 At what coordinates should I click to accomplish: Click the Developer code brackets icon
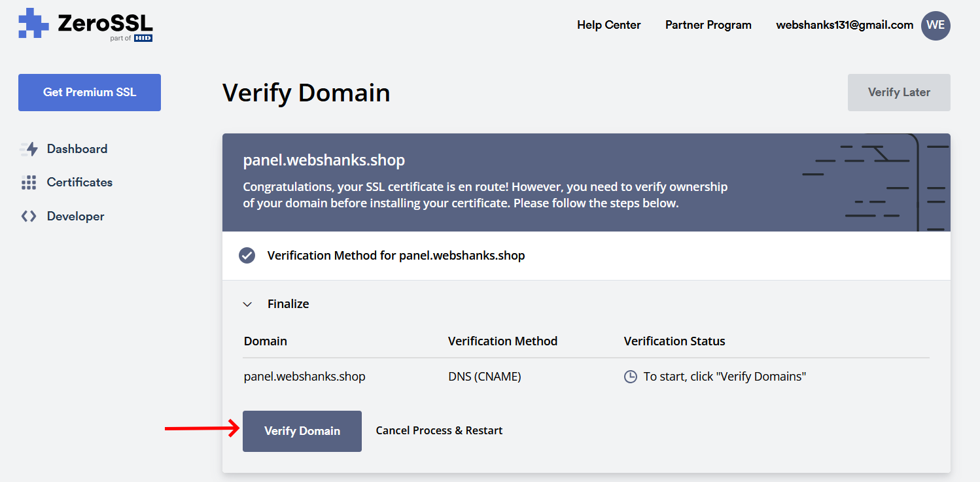point(29,216)
